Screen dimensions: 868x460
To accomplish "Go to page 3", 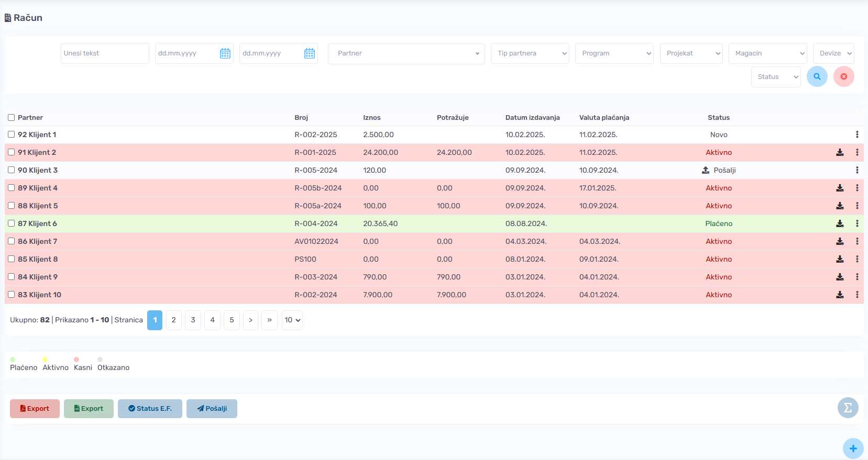I will [193, 320].
